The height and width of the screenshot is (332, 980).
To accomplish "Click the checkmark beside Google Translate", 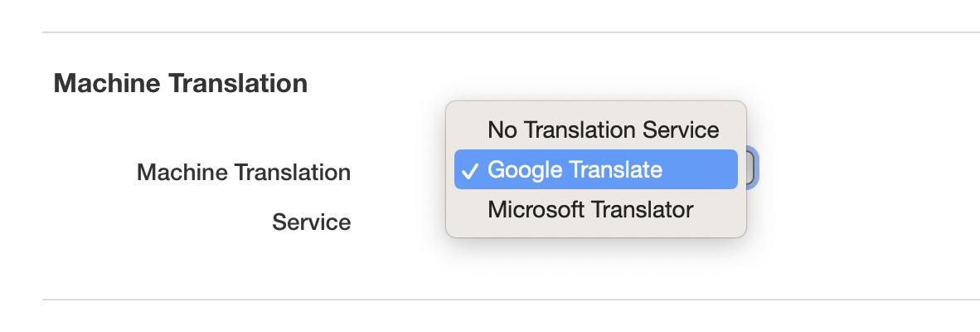I will point(470,170).
